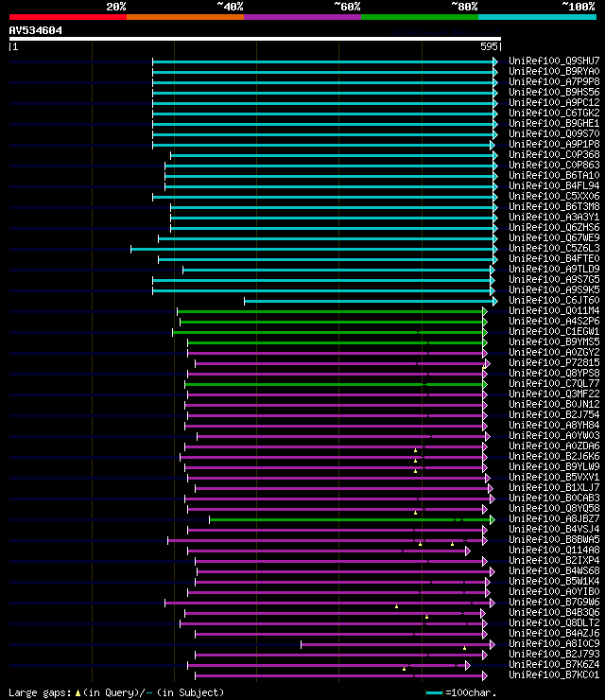Click the purple alignment bar for A0ZDA6

(x=336, y=446)
